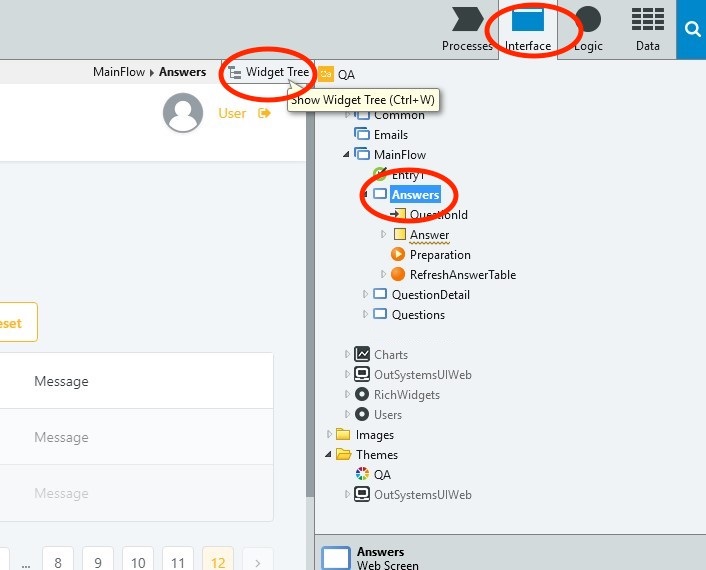Expand the Images folder
Viewport: 706px width, 570px height.
(329, 434)
